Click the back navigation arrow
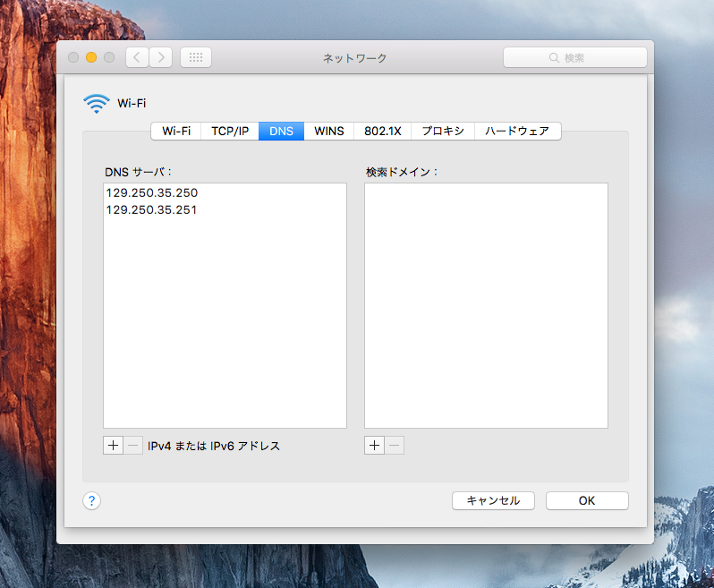 pos(137,57)
